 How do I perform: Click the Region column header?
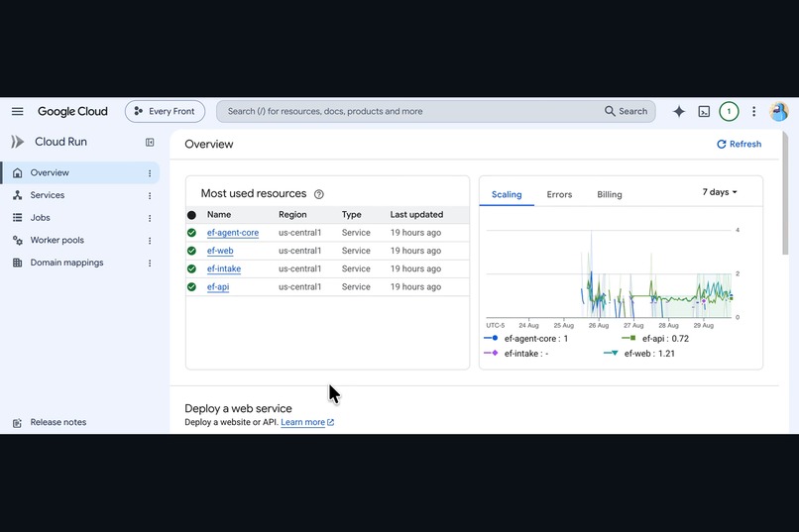pyautogui.click(x=292, y=214)
